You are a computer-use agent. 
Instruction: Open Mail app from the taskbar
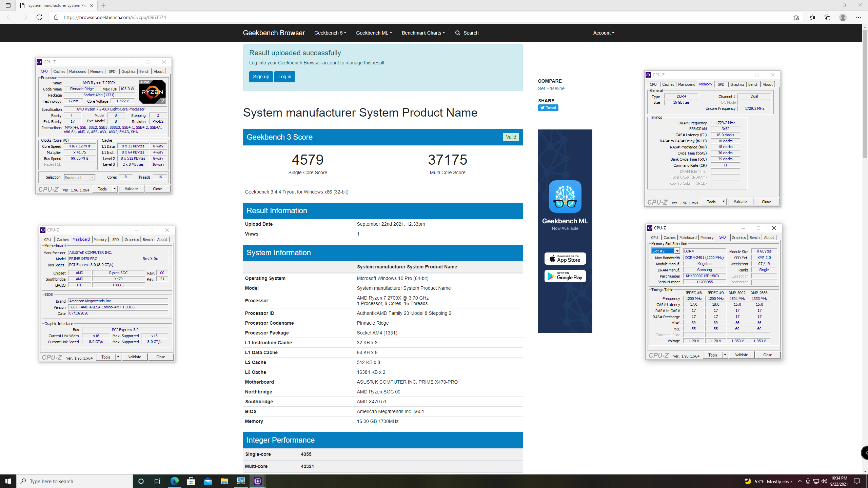point(208,481)
